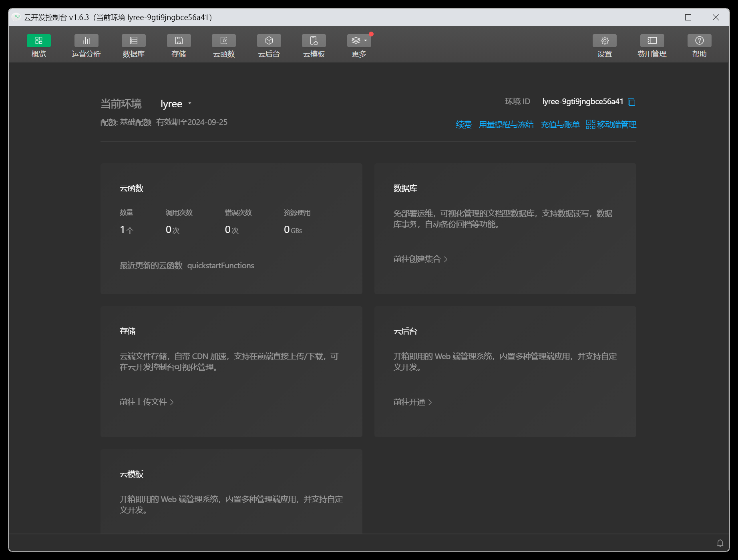Click the quickstartFunctions function name
Screen dimensions: 738x560
click(221, 265)
